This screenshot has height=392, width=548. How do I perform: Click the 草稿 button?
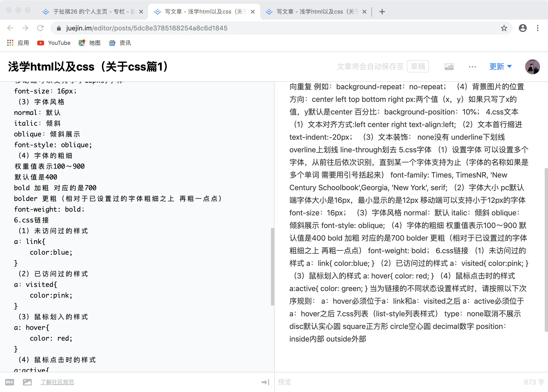click(x=418, y=67)
